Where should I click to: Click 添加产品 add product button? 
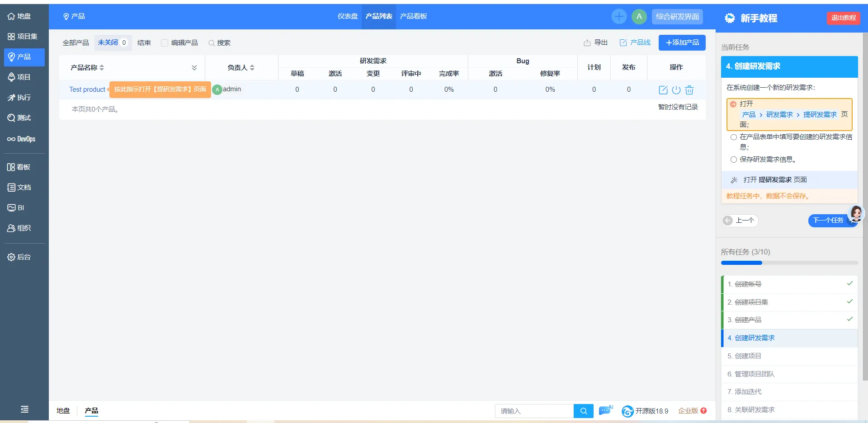(x=682, y=42)
